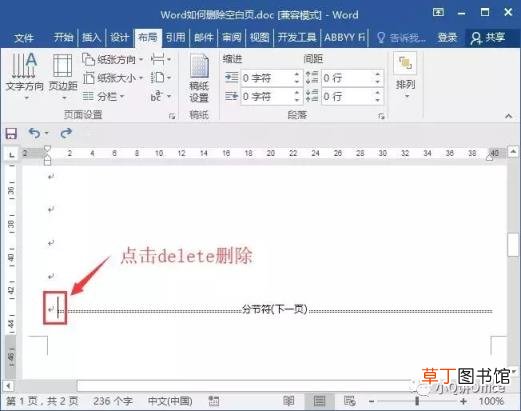Increase spacing before with up spinner
Screen dimensions: 521x411
378,74
